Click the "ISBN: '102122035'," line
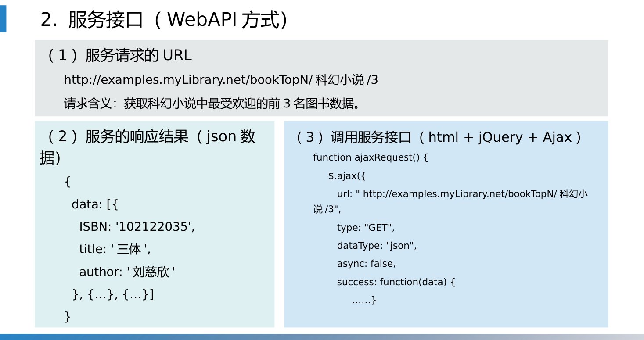Image resolution: width=644 pixels, height=340 pixels. coord(137,227)
